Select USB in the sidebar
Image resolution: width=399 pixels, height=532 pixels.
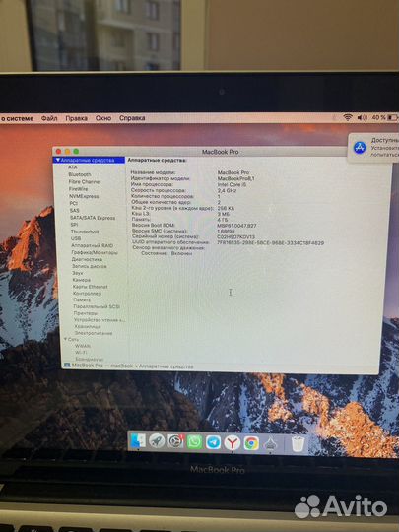point(76,238)
